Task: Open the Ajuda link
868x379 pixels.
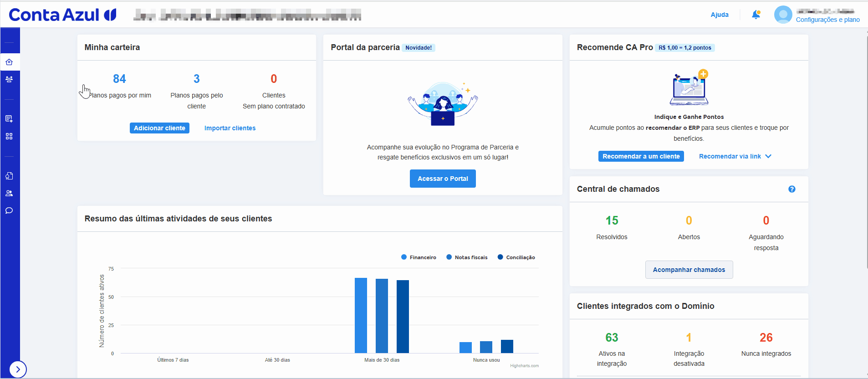Action: click(720, 15)
